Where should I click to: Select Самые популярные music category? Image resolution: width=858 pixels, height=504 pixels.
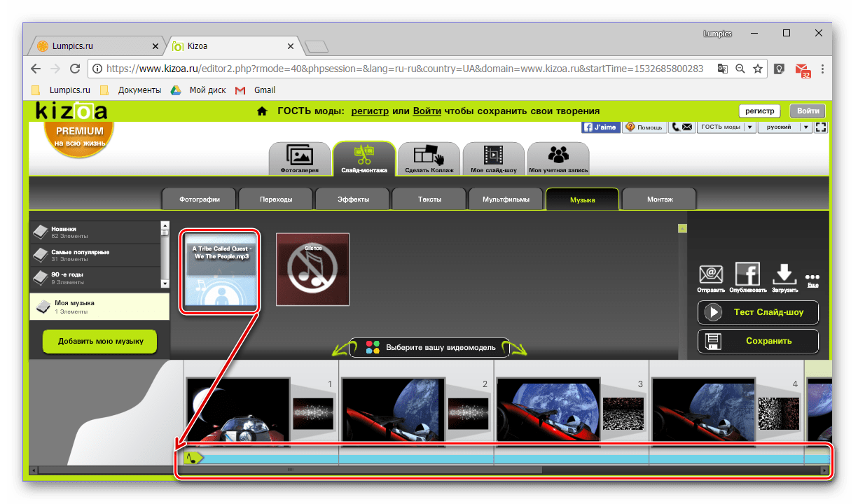[x=95, y=255]
